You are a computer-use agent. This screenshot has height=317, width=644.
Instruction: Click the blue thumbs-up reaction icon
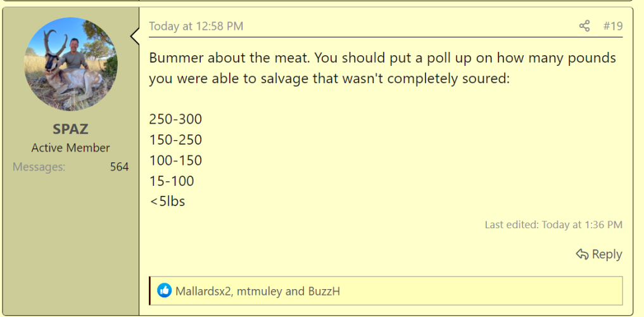(x=164, y=290)
